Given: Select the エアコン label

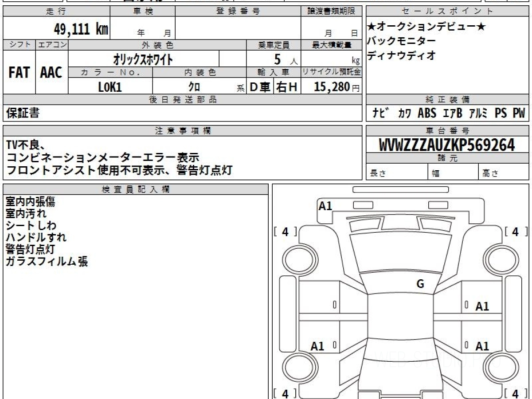Looking at the screenshot, I should 52,45.
